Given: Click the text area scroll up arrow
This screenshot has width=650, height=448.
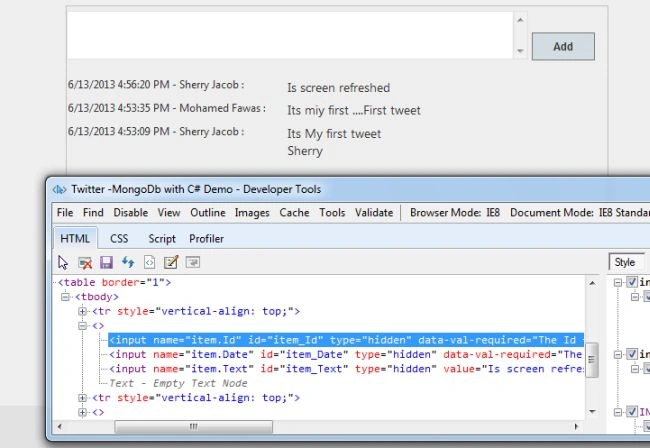Looking at the screenshot, I should click(x=520, y=19).
